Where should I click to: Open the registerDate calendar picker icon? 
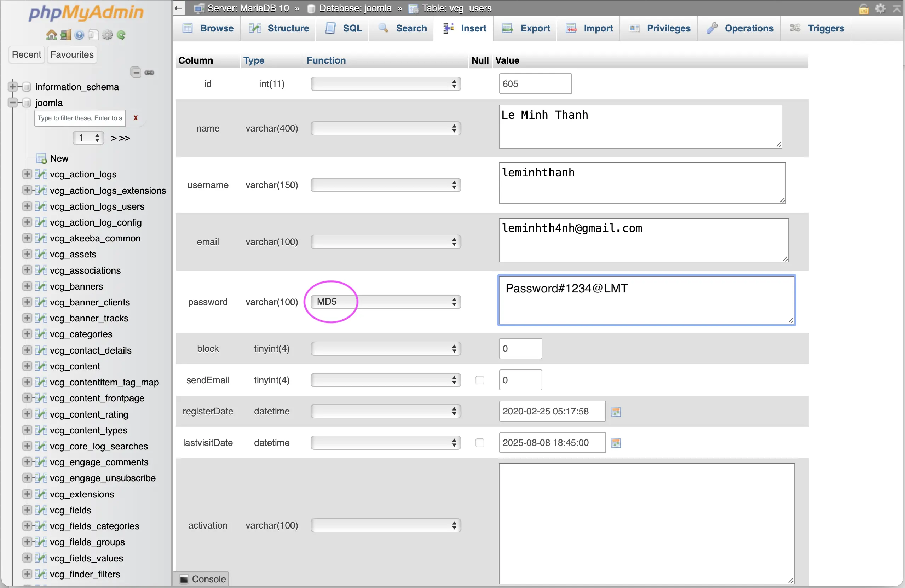click(616, 412)
